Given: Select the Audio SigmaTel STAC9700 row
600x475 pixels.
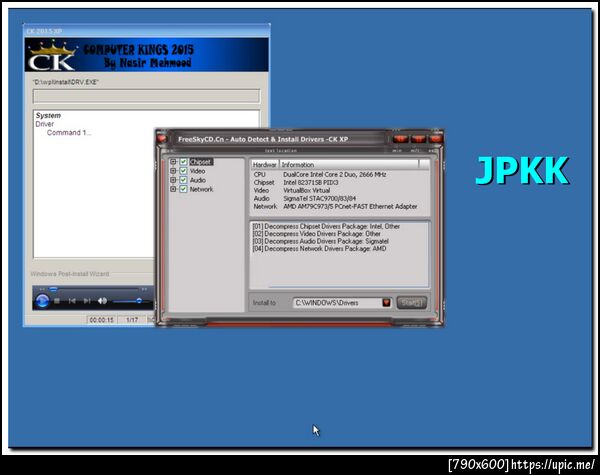Looking at the screenshot, I should coord(340,199).
